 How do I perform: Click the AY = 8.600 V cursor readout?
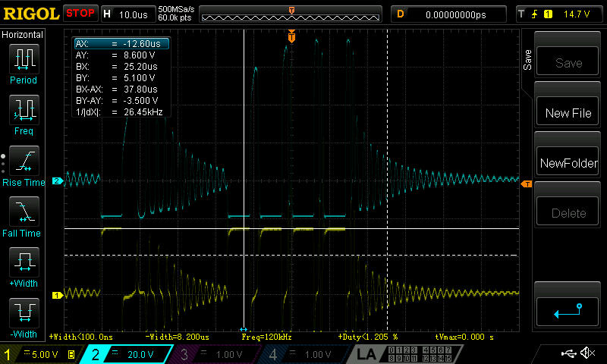[x=115, y=55]
